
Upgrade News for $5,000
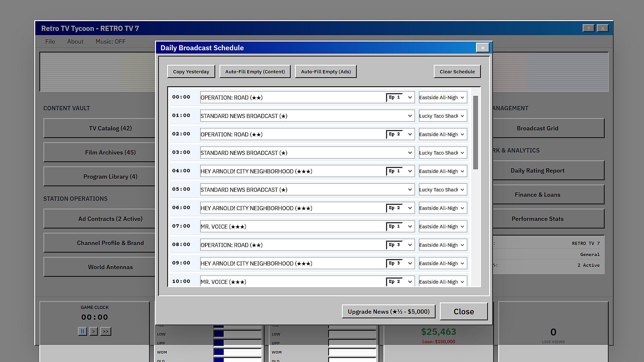[x=388, y=312]
